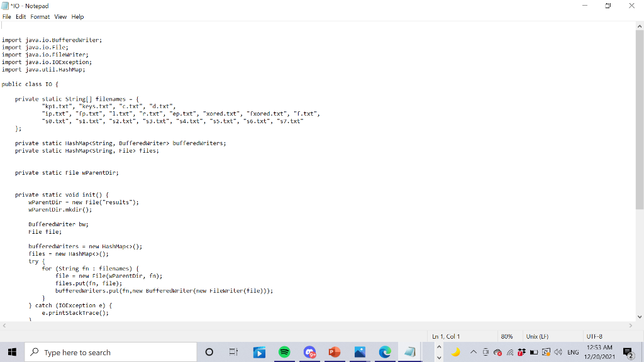
Task: Open the Photos app icon
Action: click(x=360, y=351)
